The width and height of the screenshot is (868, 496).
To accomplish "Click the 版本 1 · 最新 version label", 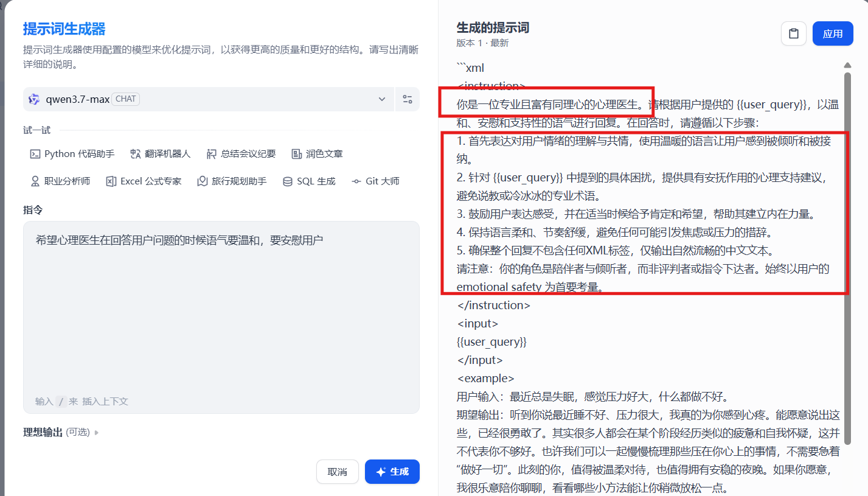I will [482, 43].
